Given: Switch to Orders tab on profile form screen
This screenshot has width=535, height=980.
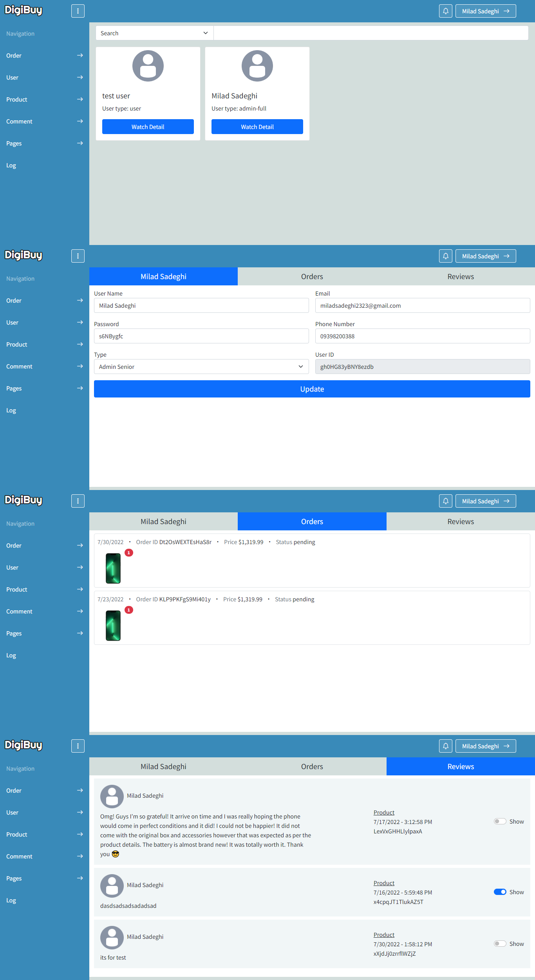Looking at the screenshot, I should [312, 276].
